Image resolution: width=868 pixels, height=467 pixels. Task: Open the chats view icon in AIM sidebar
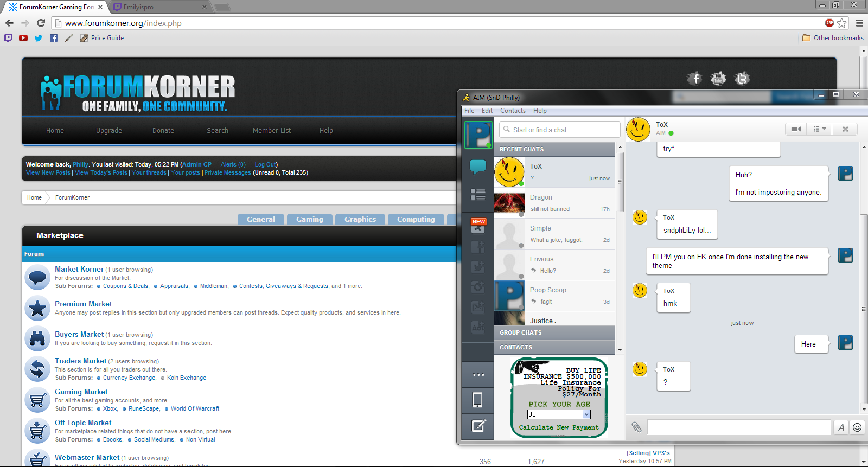click(478, 167)
